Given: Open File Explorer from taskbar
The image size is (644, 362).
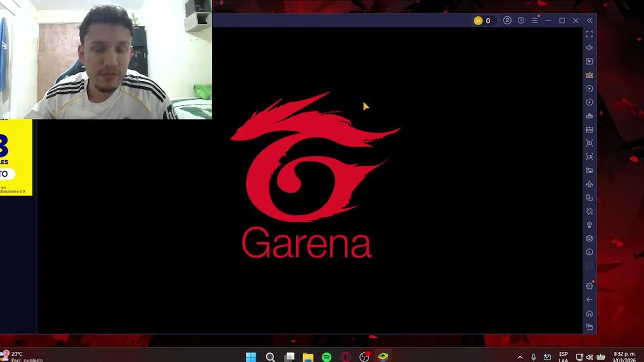Looking at the screenshot, I should click(308, 357).
